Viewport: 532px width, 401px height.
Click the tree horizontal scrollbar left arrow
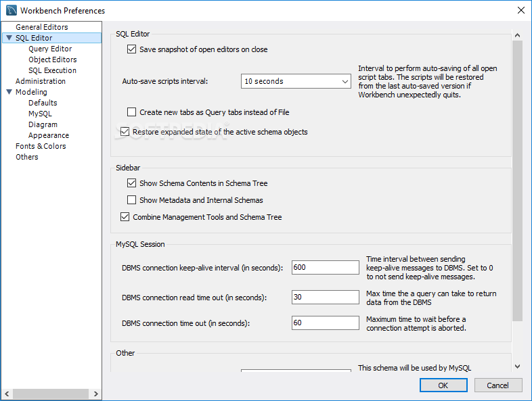coord(7,394)
